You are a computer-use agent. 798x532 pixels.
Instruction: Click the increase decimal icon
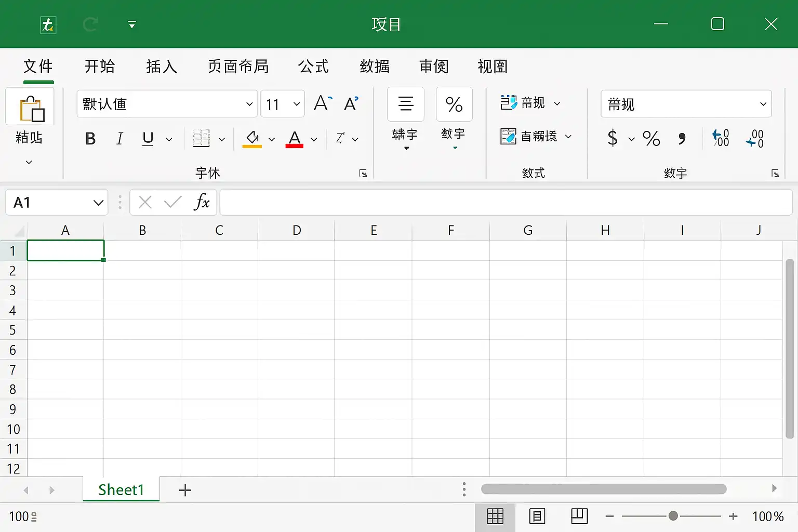721,138
